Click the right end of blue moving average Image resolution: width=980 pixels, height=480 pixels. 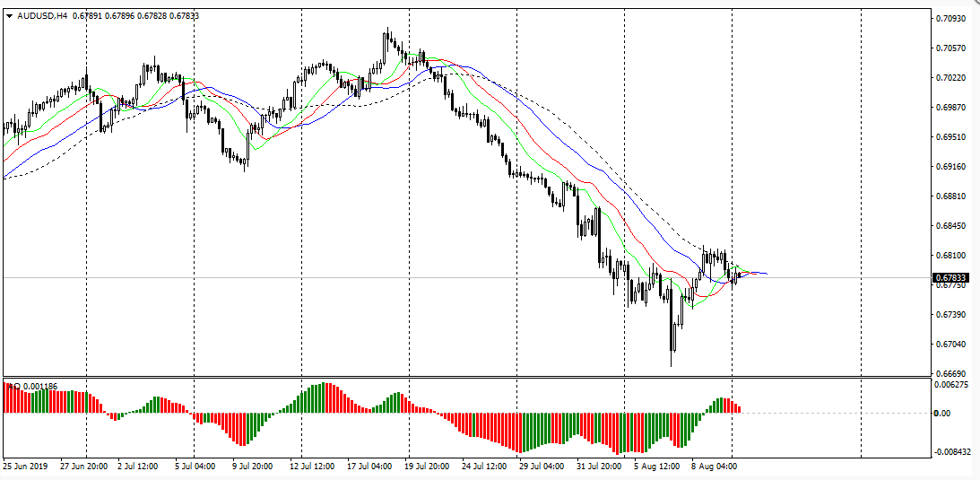pyautogui.click(x=764, y=273)
